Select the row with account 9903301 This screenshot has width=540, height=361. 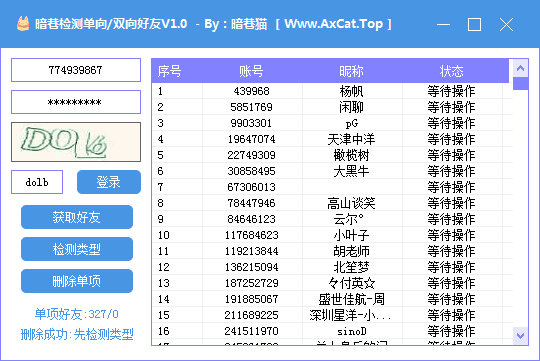click(x=332, y=123)
